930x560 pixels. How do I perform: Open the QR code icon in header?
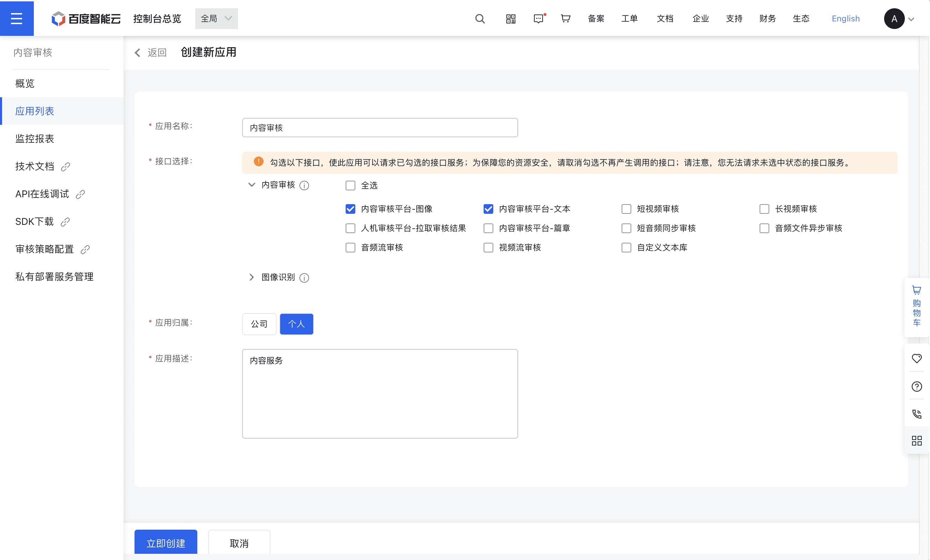tap(511, 19)
